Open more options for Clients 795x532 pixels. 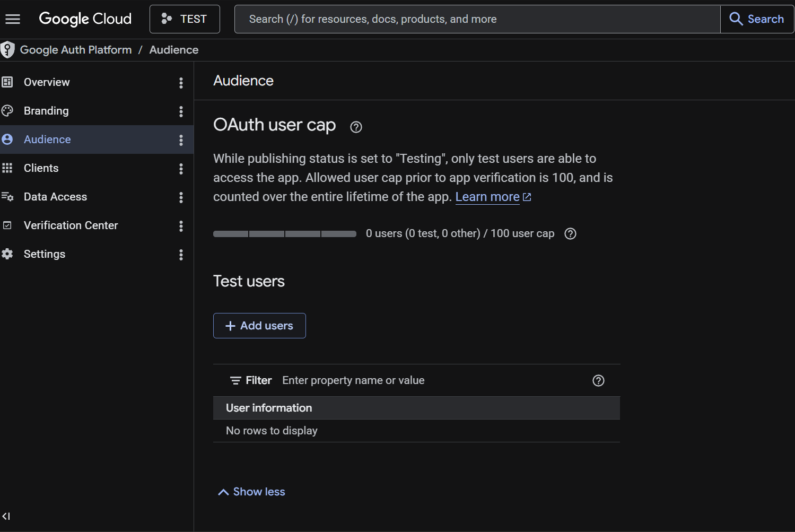[x=181, y=169]
